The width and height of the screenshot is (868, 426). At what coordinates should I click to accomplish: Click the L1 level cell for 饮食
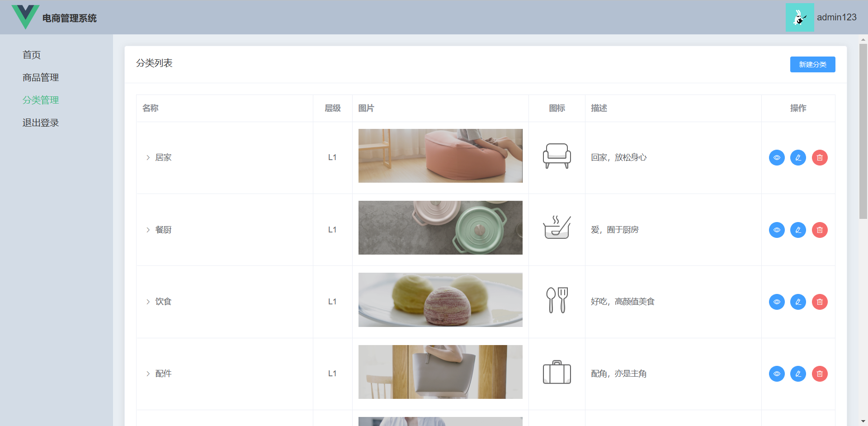click(x=332, y=302)
